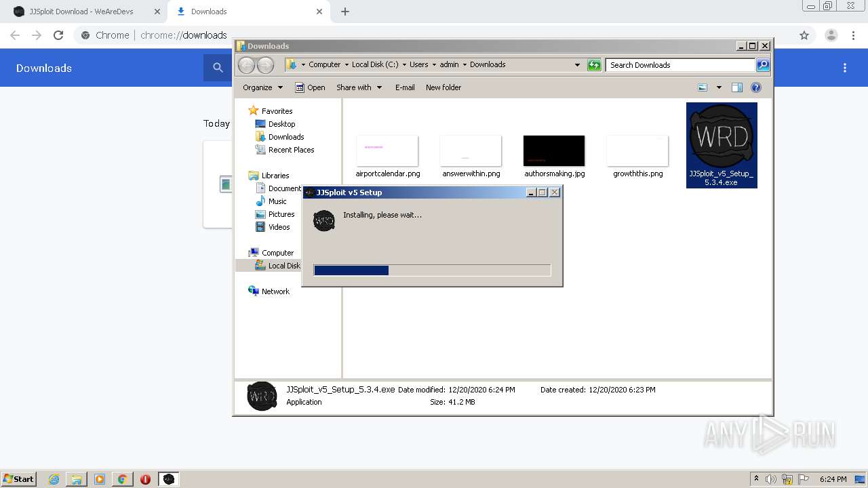Click the Explorer help question mark icon
This screenshot has width=868, height=488.
pos(756,87)
